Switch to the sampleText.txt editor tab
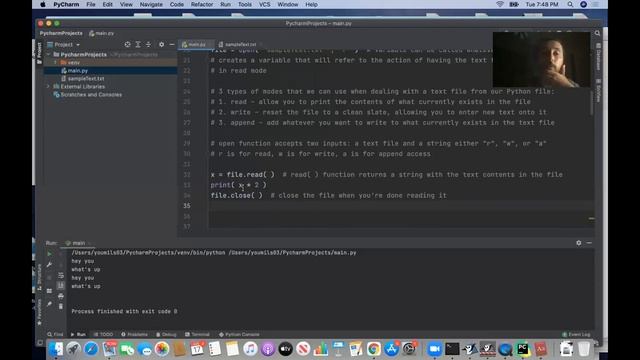 coord(240,44)
